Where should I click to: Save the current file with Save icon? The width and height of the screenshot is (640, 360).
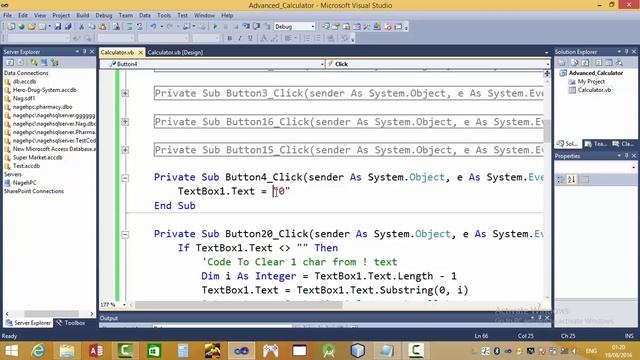[x=58, y=27]
